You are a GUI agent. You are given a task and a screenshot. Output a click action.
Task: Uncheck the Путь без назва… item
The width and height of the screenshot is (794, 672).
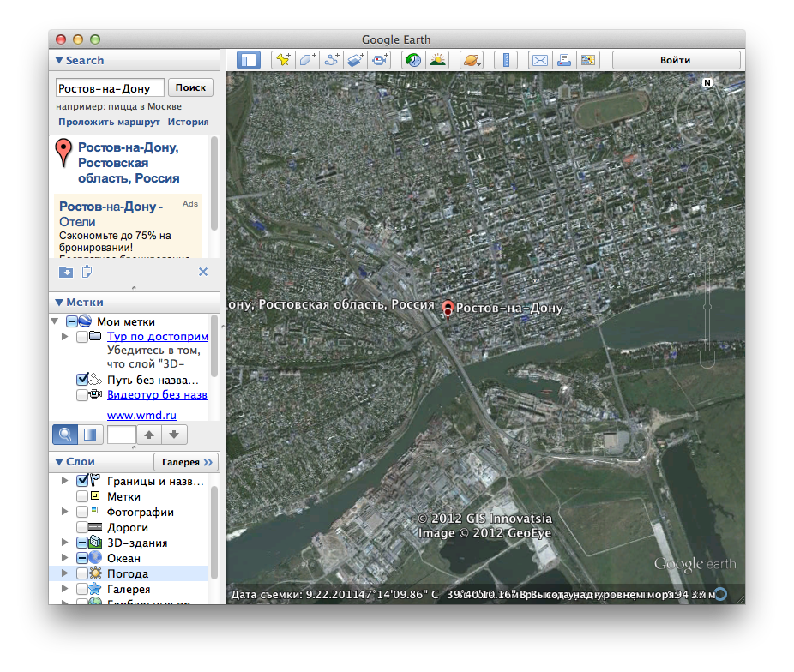click(82, 379)
